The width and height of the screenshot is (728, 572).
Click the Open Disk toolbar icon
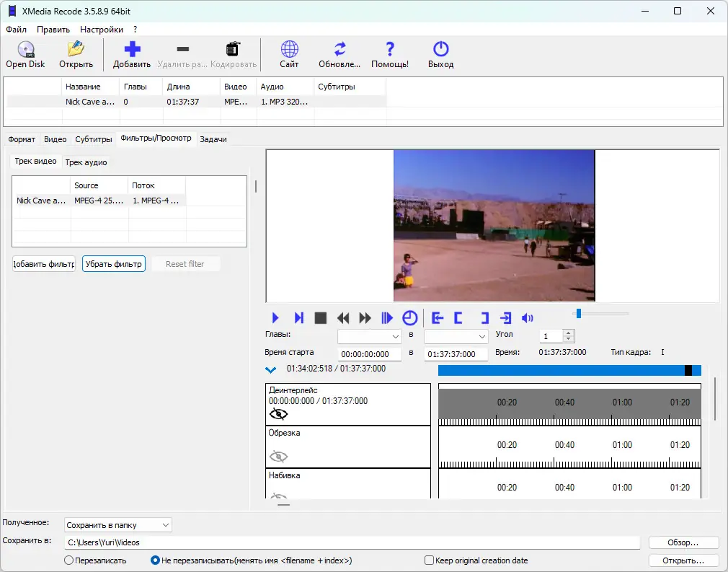[x=25, y=50]
